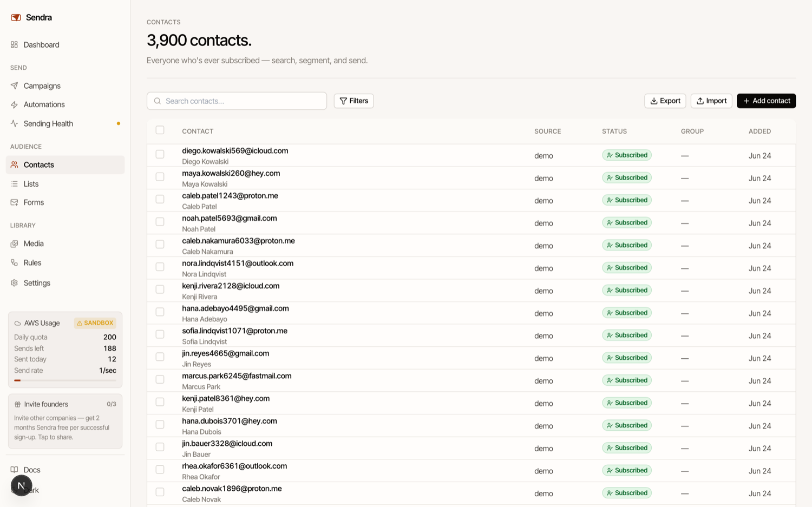Click the Campaigns paper plane icon
Image resolution: width=812 pixels, height=507 pixels.
[x=14, y=85]
